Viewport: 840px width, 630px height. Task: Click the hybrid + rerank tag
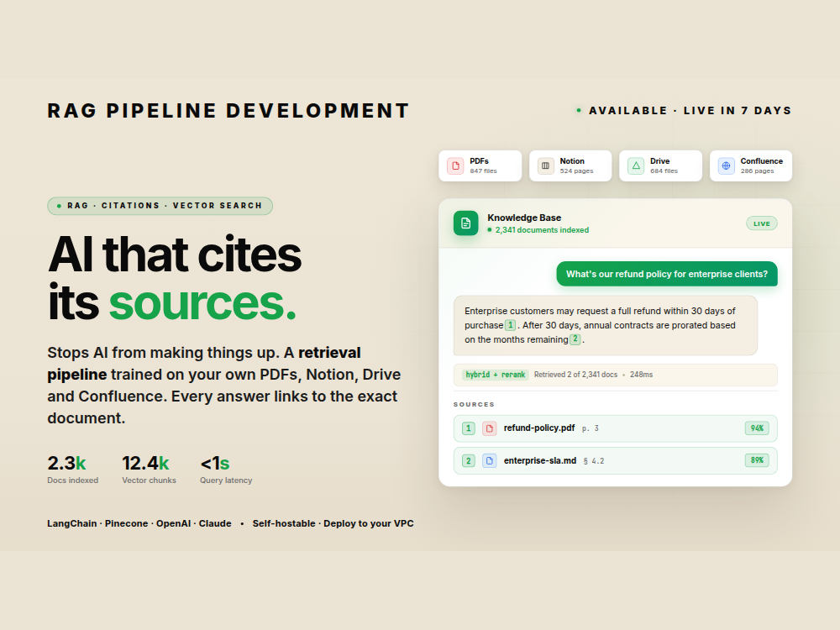[x=495, y=375]
